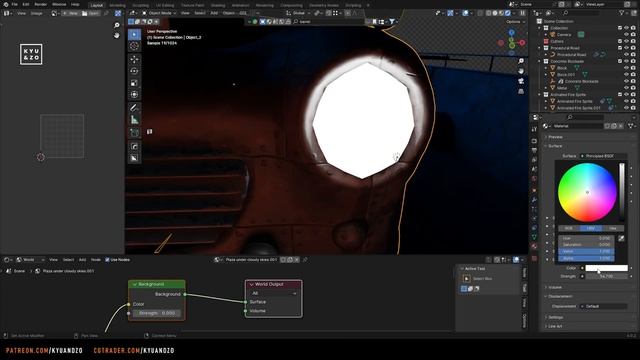
Task: Open the Render menu
Action: tap(40, 4)
